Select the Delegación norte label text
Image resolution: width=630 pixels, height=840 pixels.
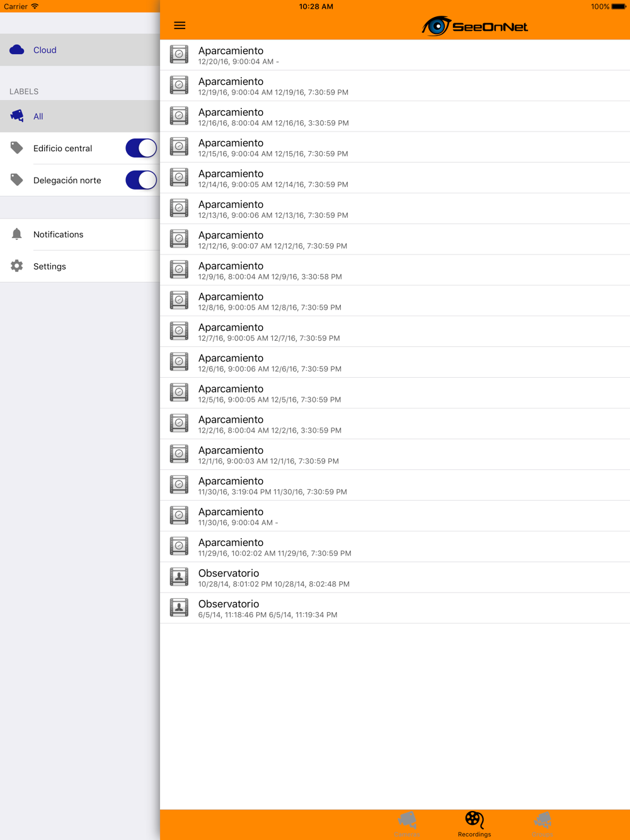67,181
